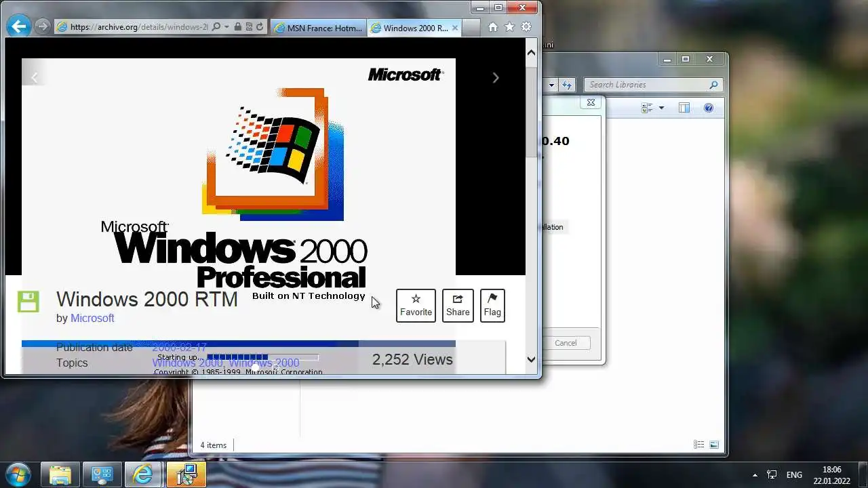Go back using Internet Explorer's Back arrow
Viewport: 868px width, 488px height.
click(19, 26)
